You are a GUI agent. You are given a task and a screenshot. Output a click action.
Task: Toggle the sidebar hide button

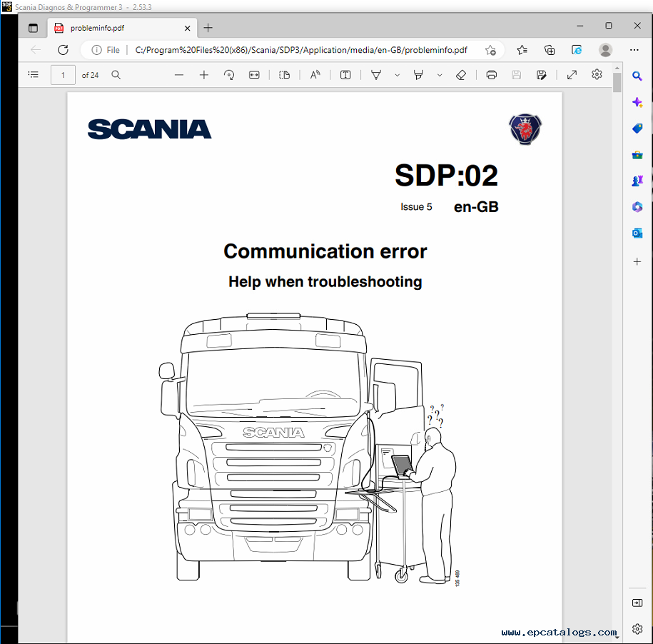pos(637,603)
